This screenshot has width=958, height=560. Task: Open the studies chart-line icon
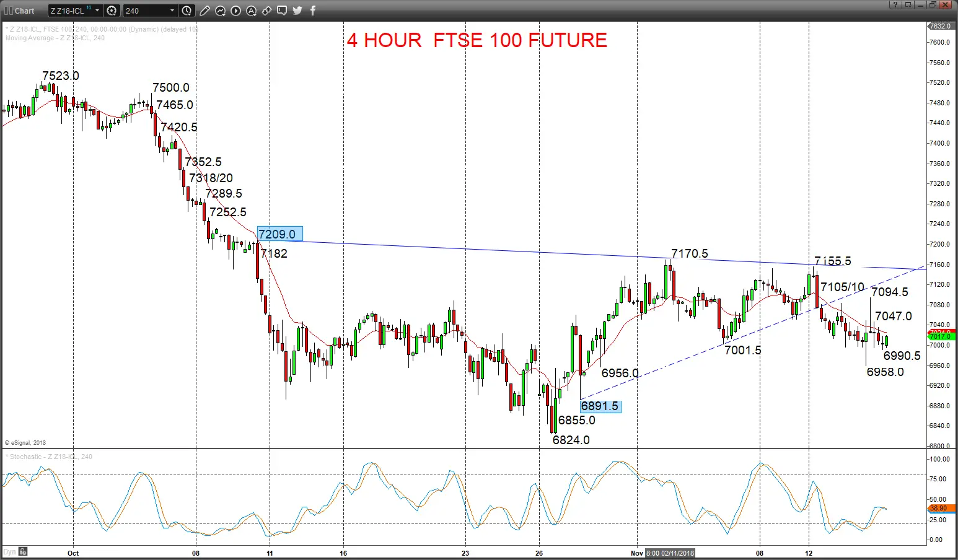(220, 11)
